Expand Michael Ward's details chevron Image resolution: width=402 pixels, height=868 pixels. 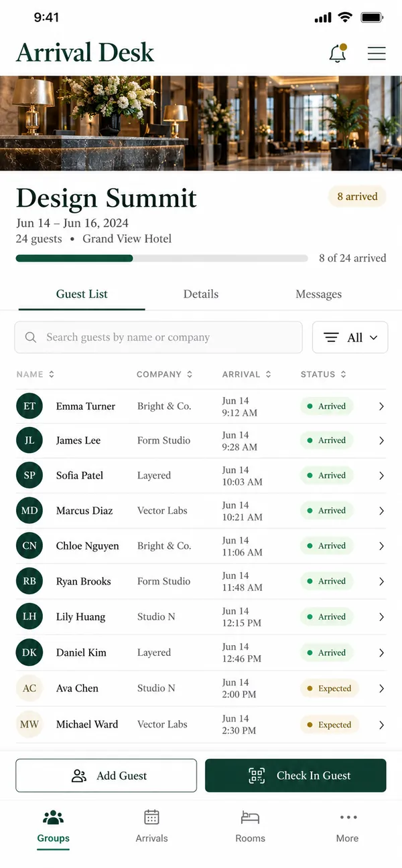coord(381,725)
